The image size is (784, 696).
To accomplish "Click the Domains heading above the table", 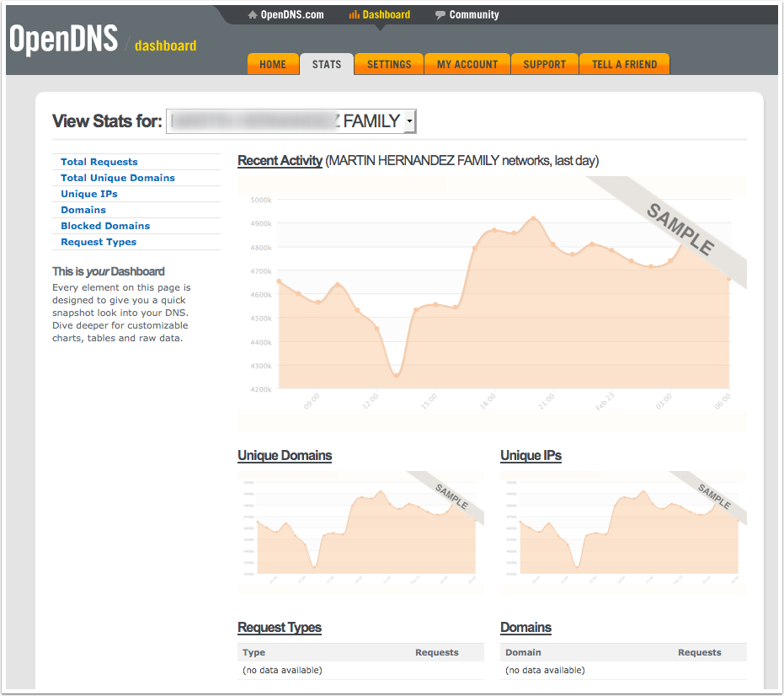I will [525, 627].
